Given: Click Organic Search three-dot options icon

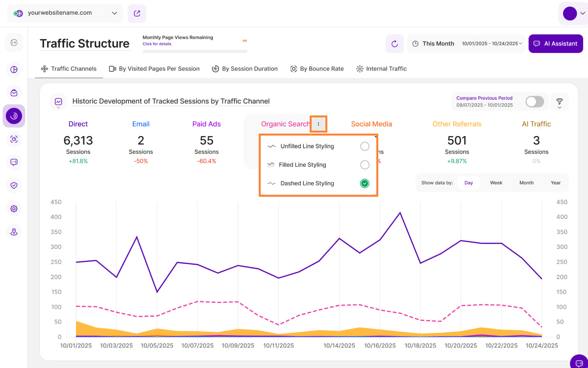Looking at the screenshot, I should click(x=318, y=124).
